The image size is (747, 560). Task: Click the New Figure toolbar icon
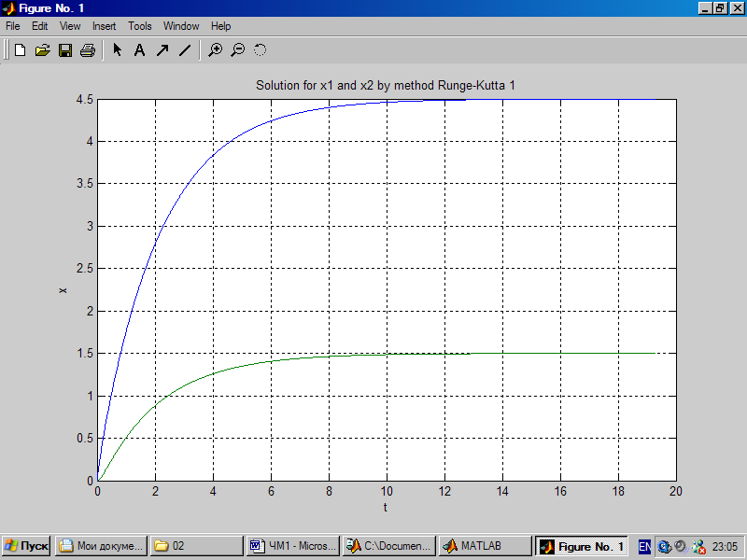20,50
